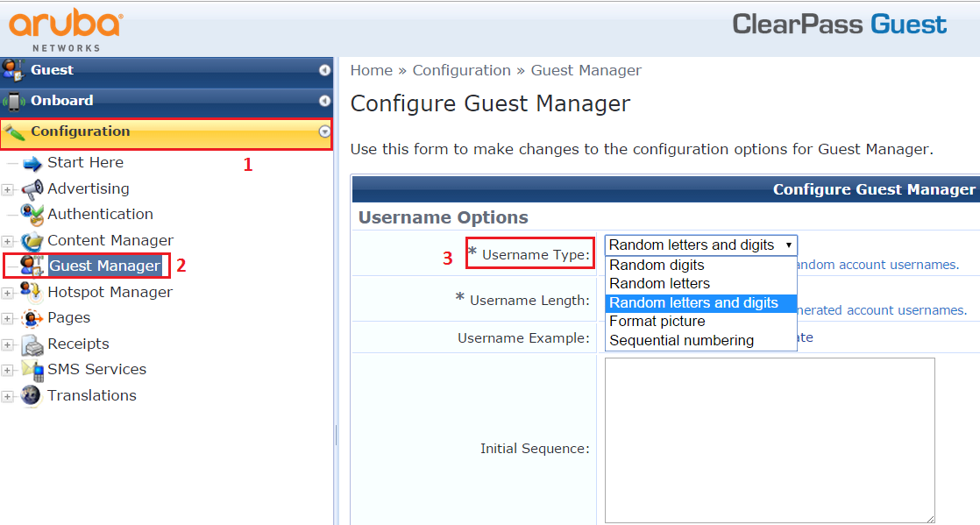Click the Configuration pencil icon
Viewport: 980px width, 525px height.
[14, 131]
